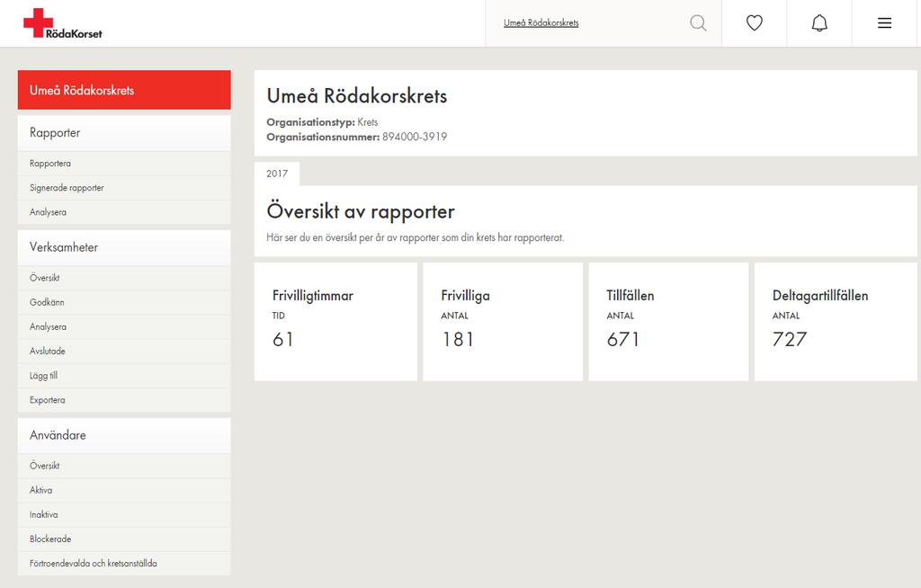Screen dimensions: 921x588
Task: Open notifications bell icon
Action: pos(819,22)
